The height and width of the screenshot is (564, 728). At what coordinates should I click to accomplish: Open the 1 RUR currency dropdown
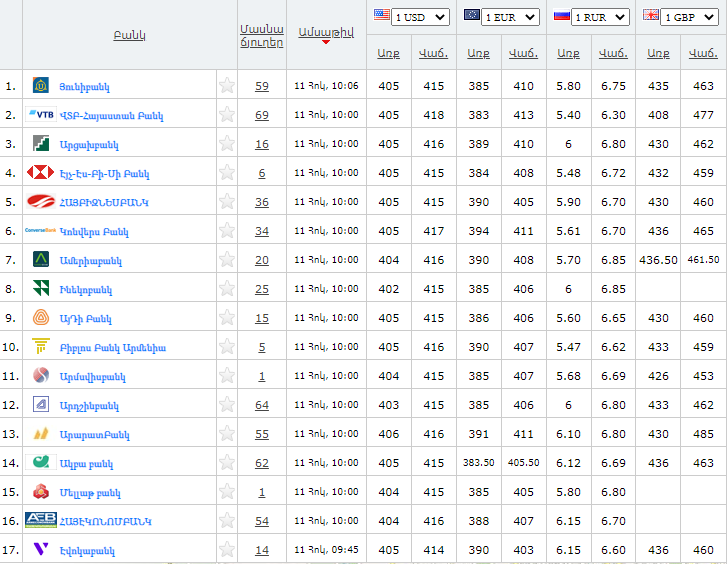pyautogui.click(x=600, y=17)
